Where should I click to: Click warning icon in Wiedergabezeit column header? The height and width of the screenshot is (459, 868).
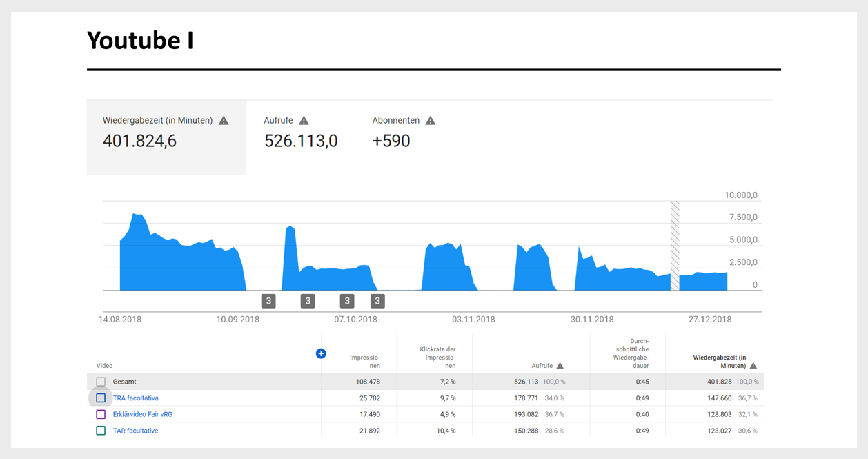click(x=753, y=366)
